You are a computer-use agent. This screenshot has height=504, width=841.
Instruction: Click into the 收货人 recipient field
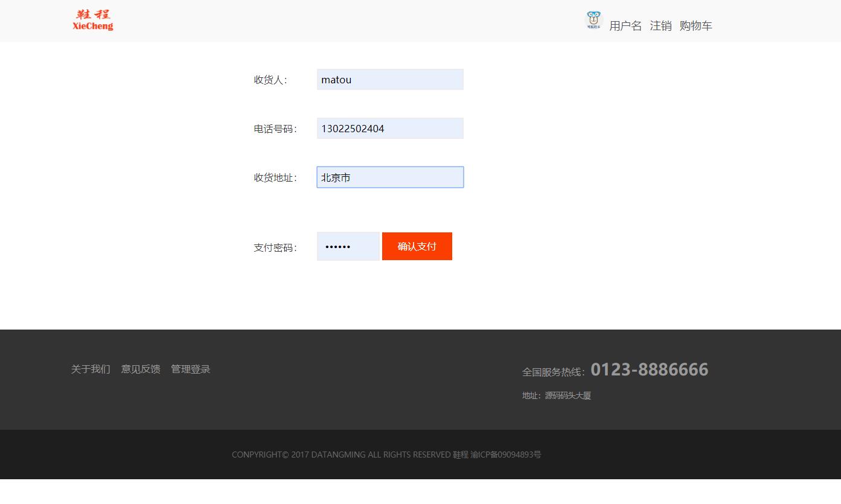[389, 79]
